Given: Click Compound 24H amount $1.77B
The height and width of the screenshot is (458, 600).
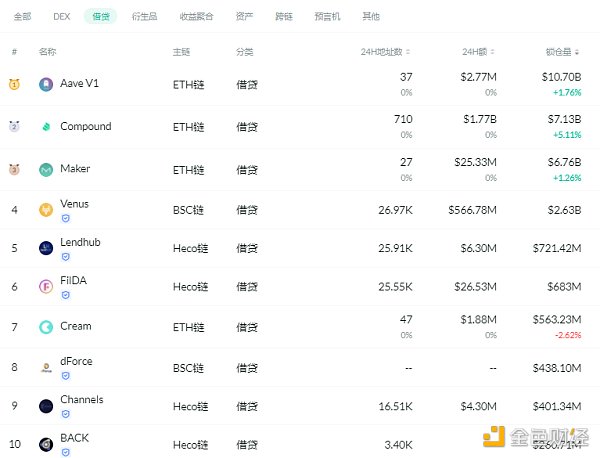Looking at the screenshot, I should (480, 119).
